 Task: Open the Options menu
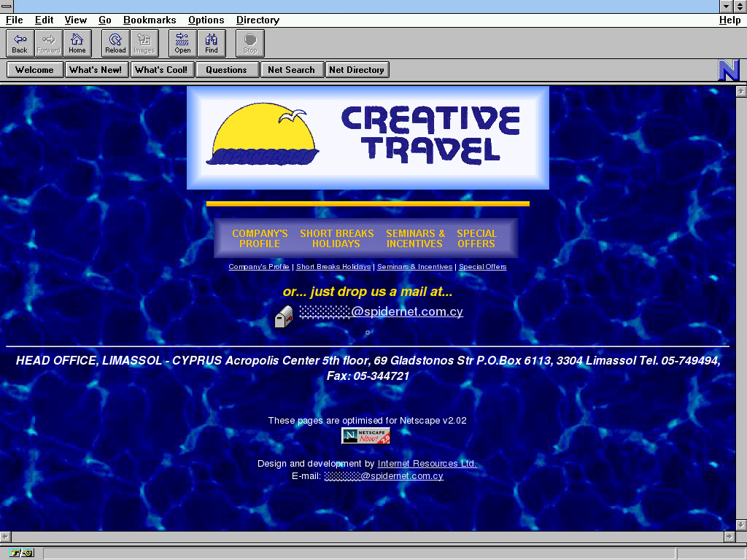pyautogui.click(x=206, y=20)
